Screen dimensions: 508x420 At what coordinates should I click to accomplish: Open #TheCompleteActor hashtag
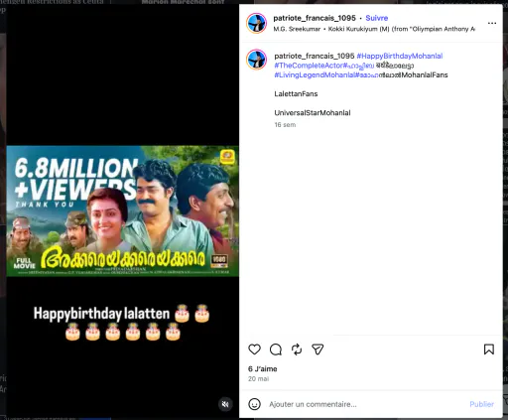(310, 66)
